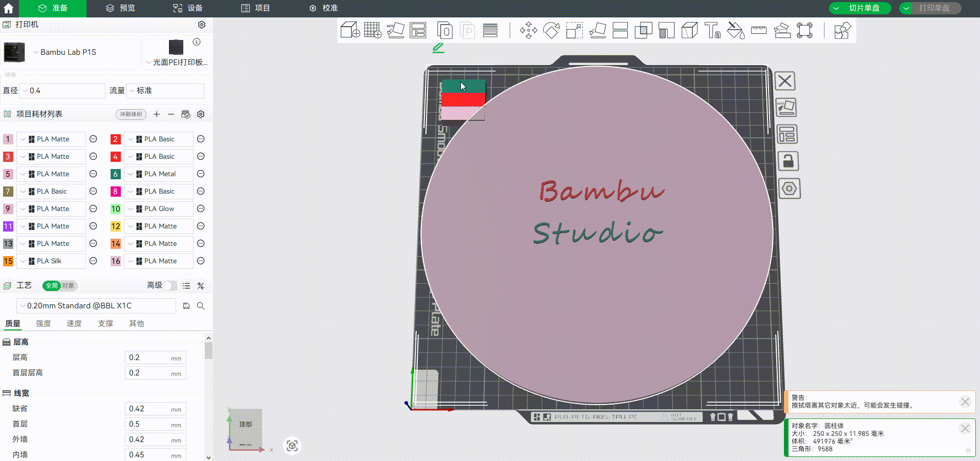
Task: Click Auto orient in the top toolbar
Action: tap(395, 30)
